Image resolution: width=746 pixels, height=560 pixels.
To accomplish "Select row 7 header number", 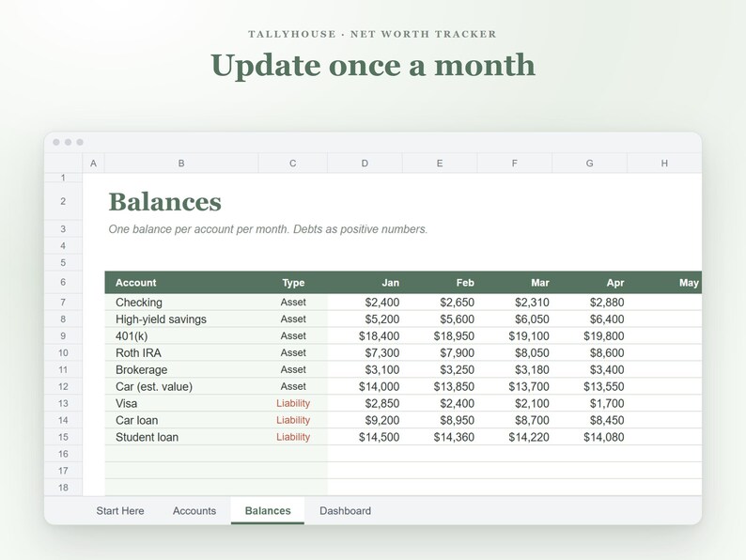I will point(63,303).
